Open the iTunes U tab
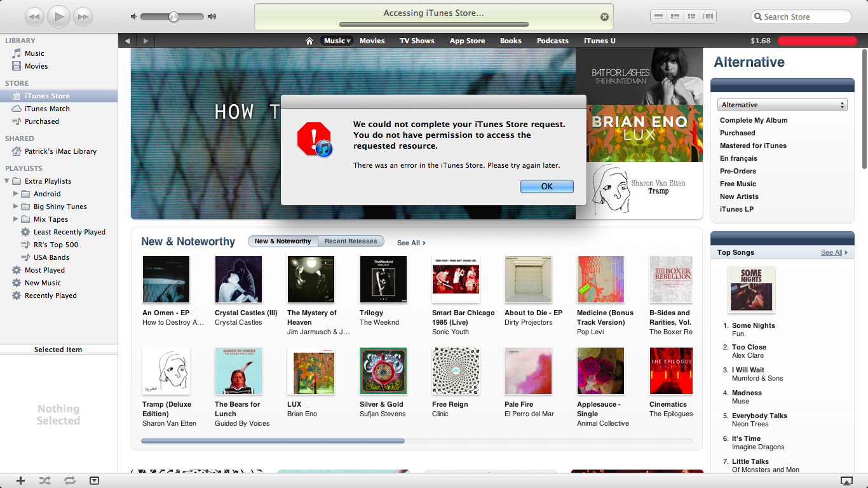Image resolution: width=868 pixels, height=488 pixels. click(x=600, y=41)
